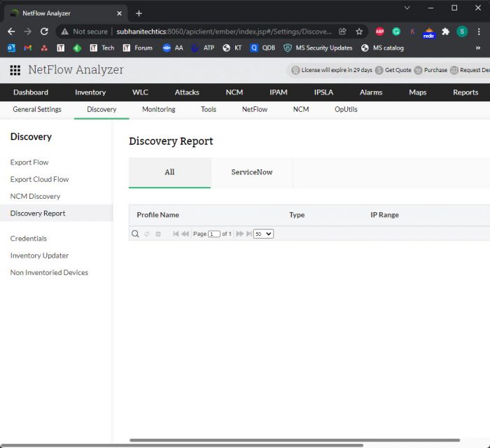This screenshot has width=490, height=448.
Task: Show more bookmarks with the double chevron
Action: (x=478, y=48)
